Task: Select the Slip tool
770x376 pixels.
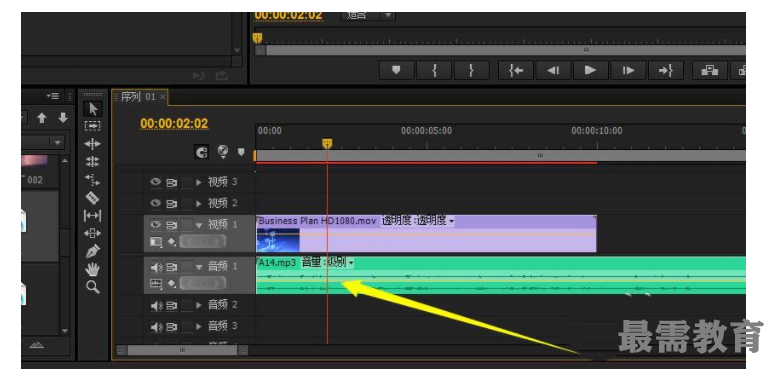Action: coord(92,215)
